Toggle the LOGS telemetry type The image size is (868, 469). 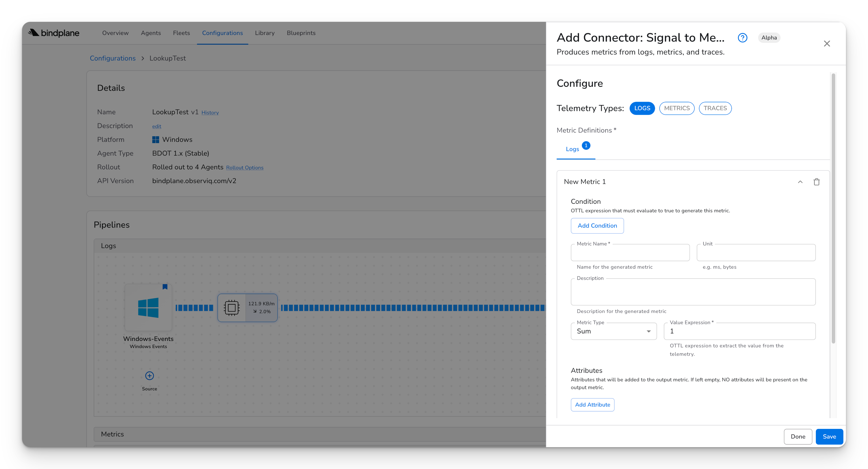tap(642, 108)
